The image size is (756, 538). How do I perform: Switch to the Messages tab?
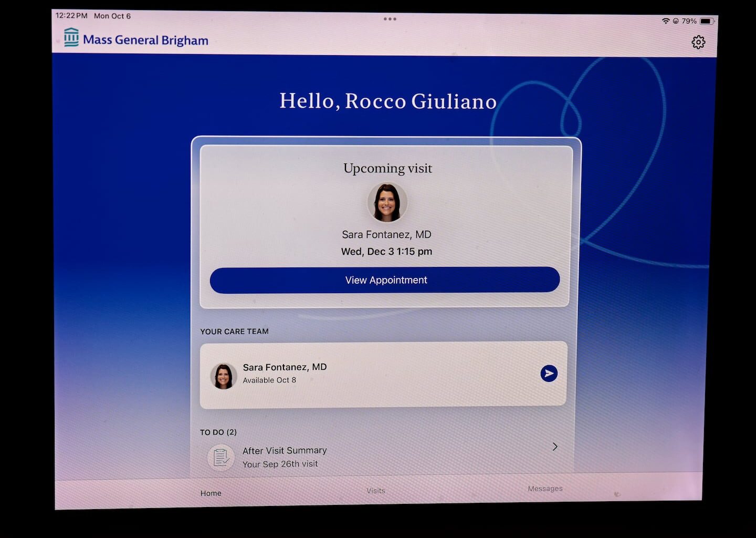545,489
